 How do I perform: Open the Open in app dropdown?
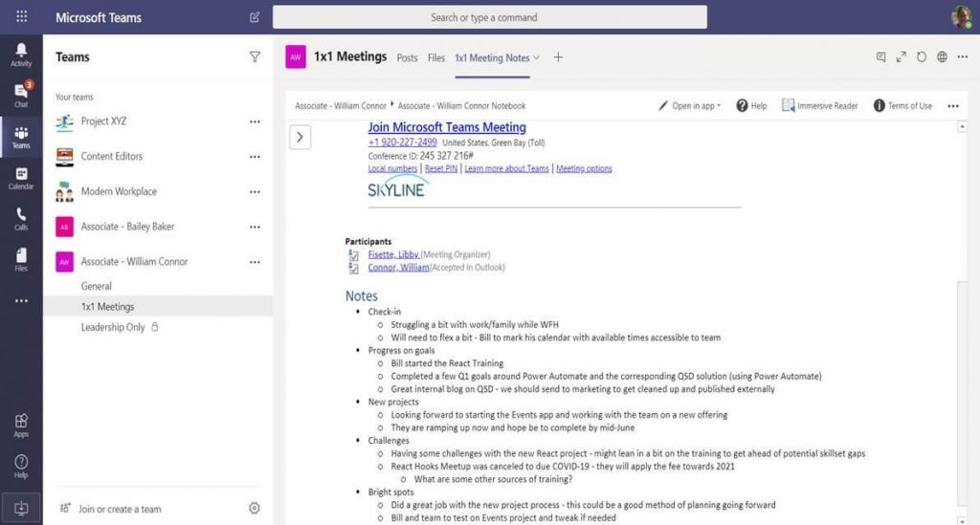(x=689, y=105)
